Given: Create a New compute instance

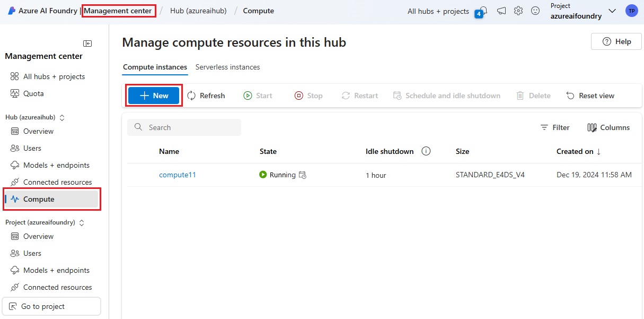Looking at the screenshot, I should coord(154,96).
